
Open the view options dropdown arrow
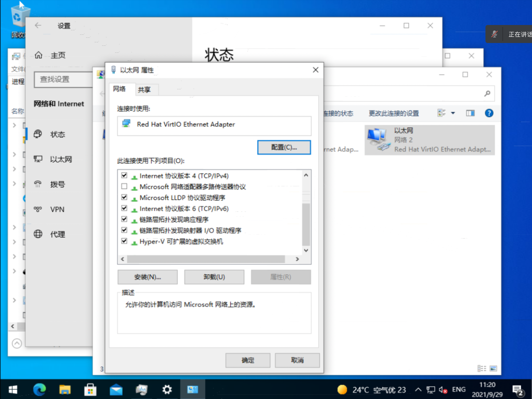click(453, 113)
